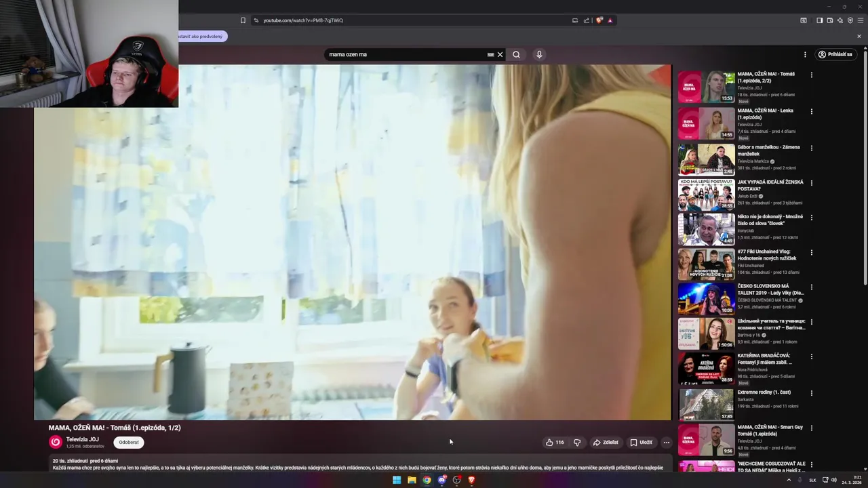Screen dimensions: 868x488
Task: Open #77 Fiki Unchained Vlog title
Action: pyautogui.click(x=767, y=255)
